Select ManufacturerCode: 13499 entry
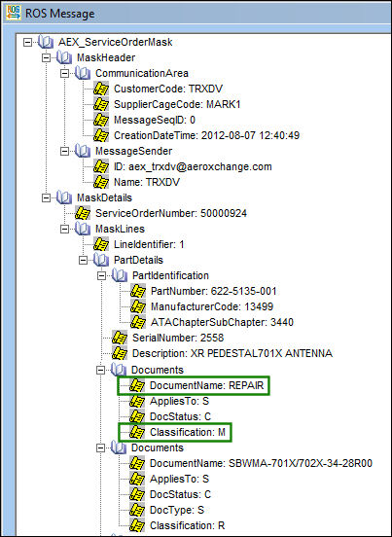392x537 pixels. click(x=212, y=306)
